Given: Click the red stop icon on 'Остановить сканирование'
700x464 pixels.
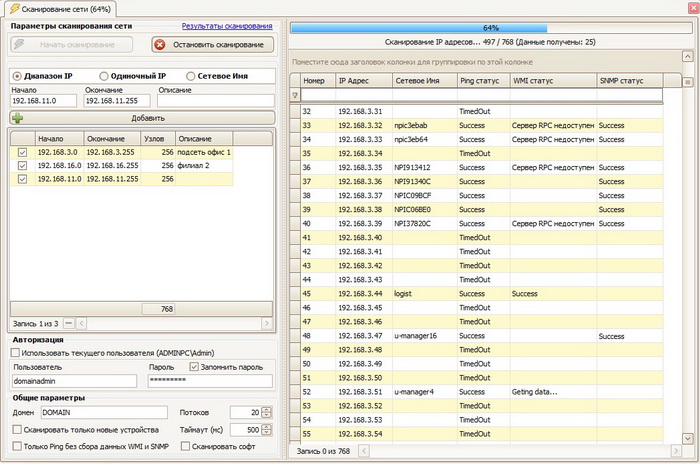Looking at the screenshot, I should point(160,45).
